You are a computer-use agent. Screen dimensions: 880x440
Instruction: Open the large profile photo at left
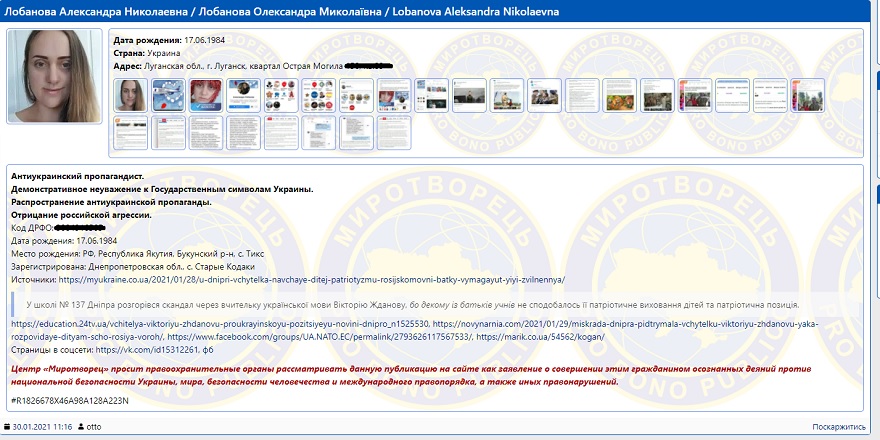[54, 76]
